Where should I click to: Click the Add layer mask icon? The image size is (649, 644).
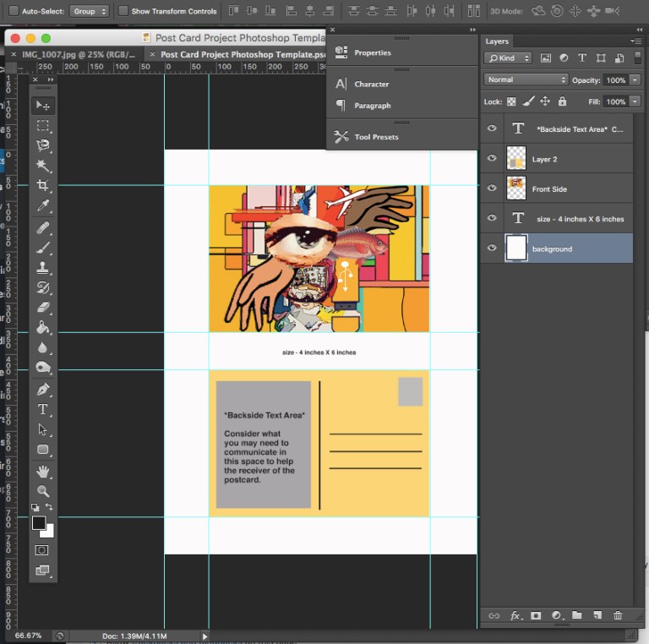point(536,615)
